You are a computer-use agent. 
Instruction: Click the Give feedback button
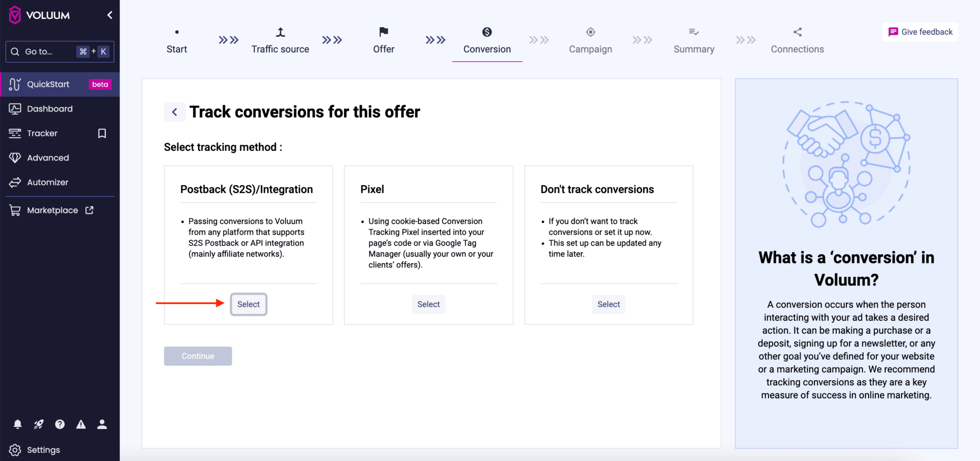(920, 32)
